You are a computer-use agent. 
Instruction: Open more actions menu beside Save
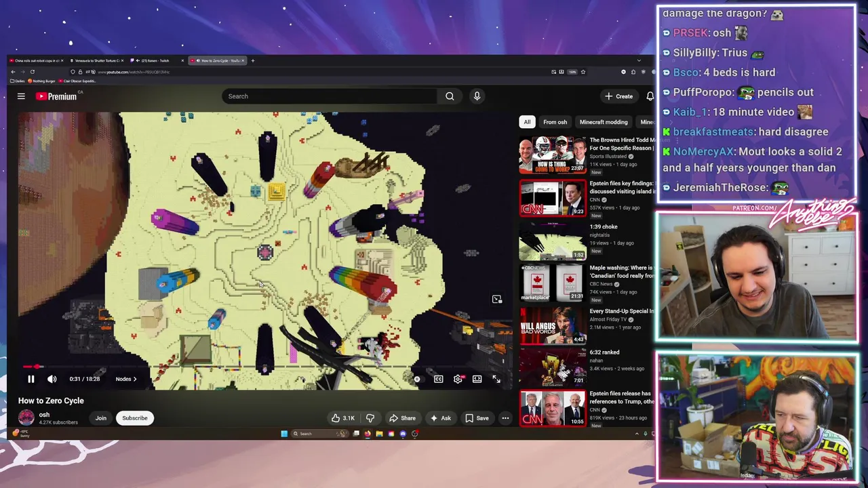click(x=505, y=418)
